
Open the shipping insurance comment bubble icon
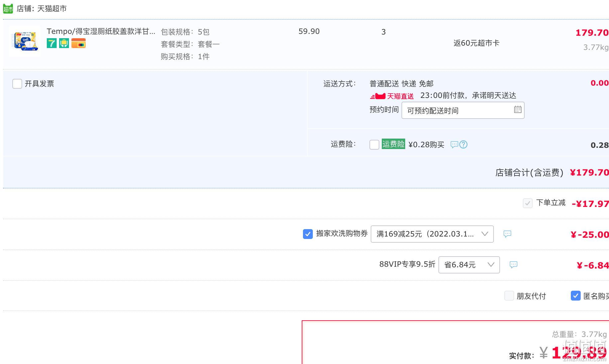pos(454,144)
